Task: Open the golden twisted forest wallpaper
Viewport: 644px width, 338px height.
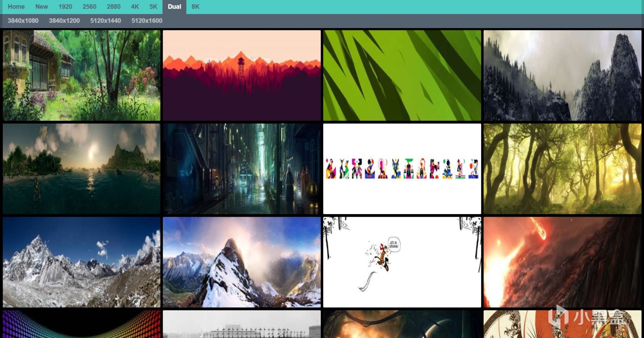Action: point(562,169)
